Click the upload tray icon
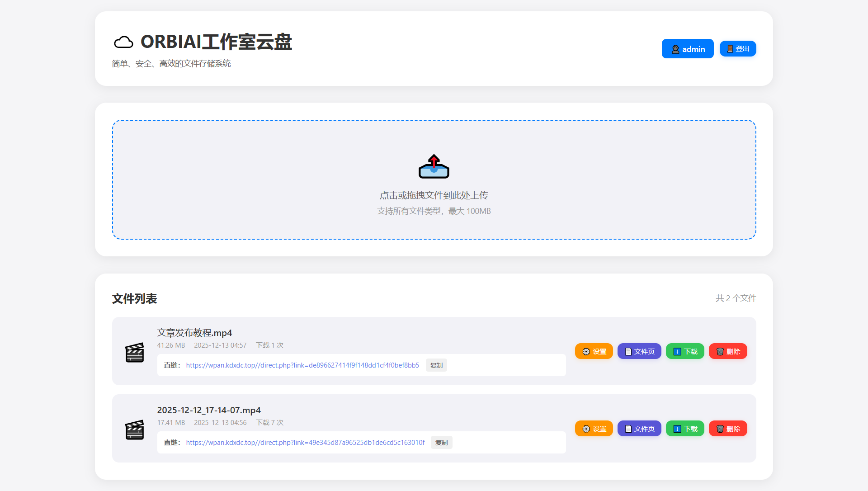The image size is (868, 491). click(434, 166)
